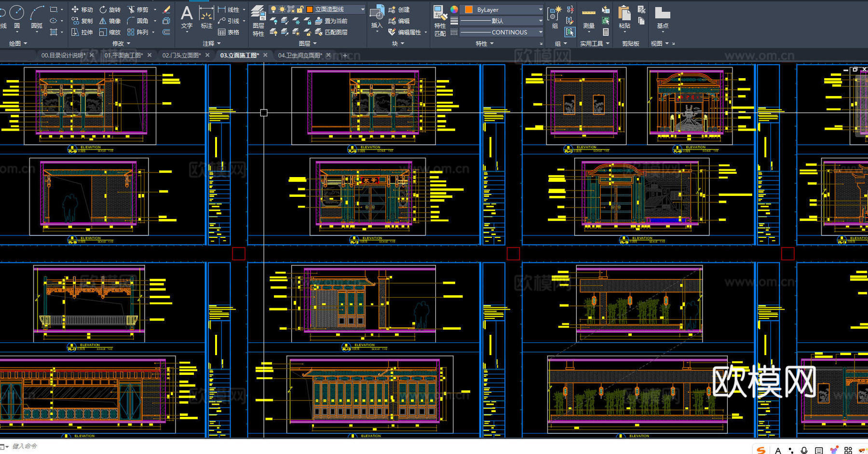This screenshot has height=454, width=868.
Task: Switch to 01.平面施工图 drawing tab
Action: tap(124, 55)
